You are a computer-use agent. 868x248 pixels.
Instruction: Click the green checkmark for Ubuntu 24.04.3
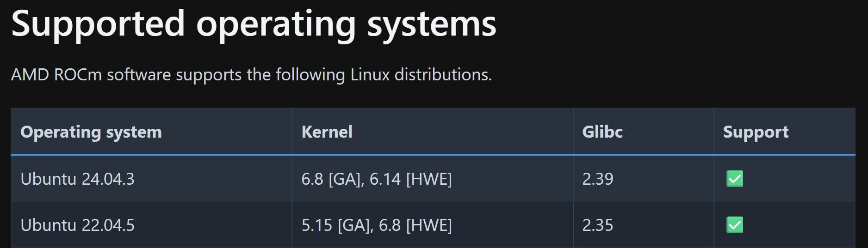(735, 179)
